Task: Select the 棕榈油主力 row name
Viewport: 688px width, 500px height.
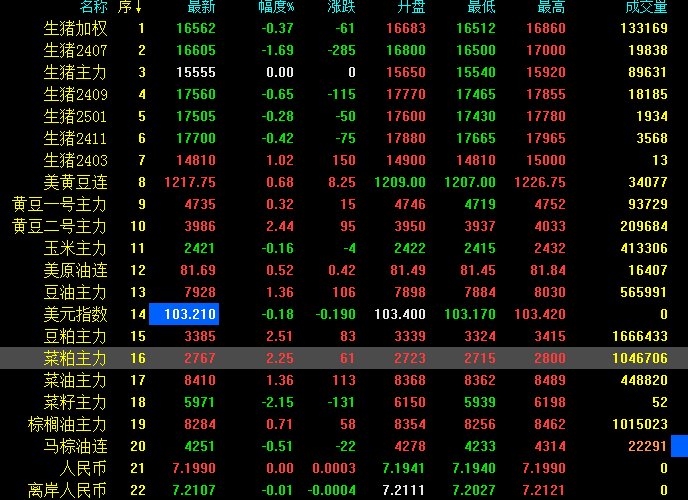Action: 68,424
